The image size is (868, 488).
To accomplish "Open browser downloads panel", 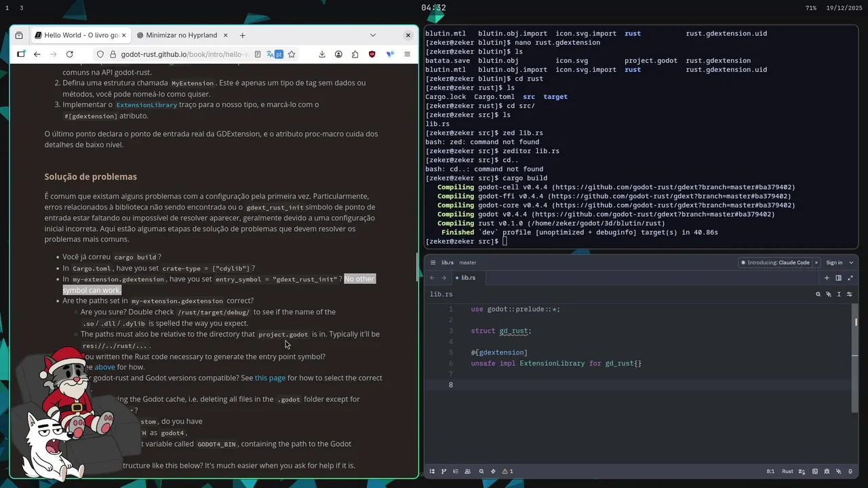I will click(321, 54).
